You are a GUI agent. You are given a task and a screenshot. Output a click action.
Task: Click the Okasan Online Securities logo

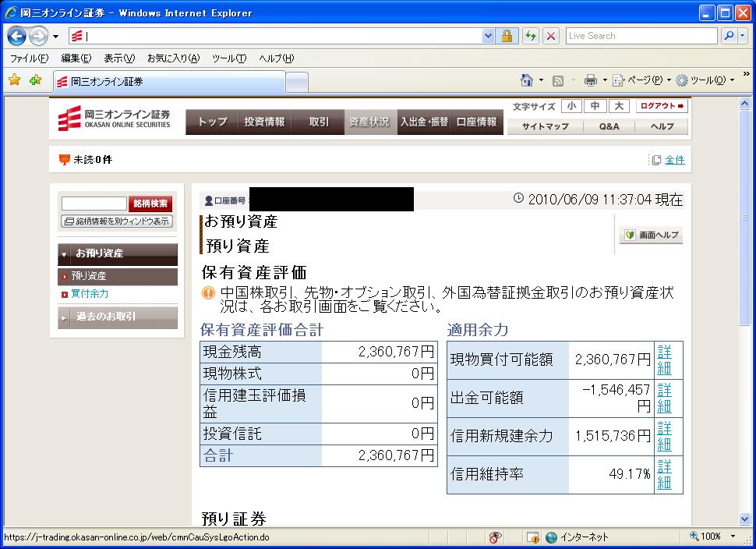(x=114, y=119)
